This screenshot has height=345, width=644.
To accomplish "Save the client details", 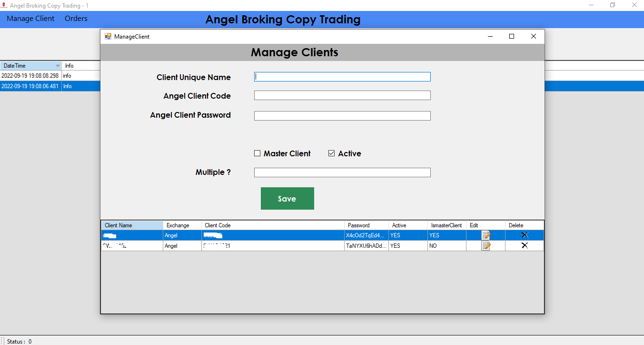I will point(287,199).
